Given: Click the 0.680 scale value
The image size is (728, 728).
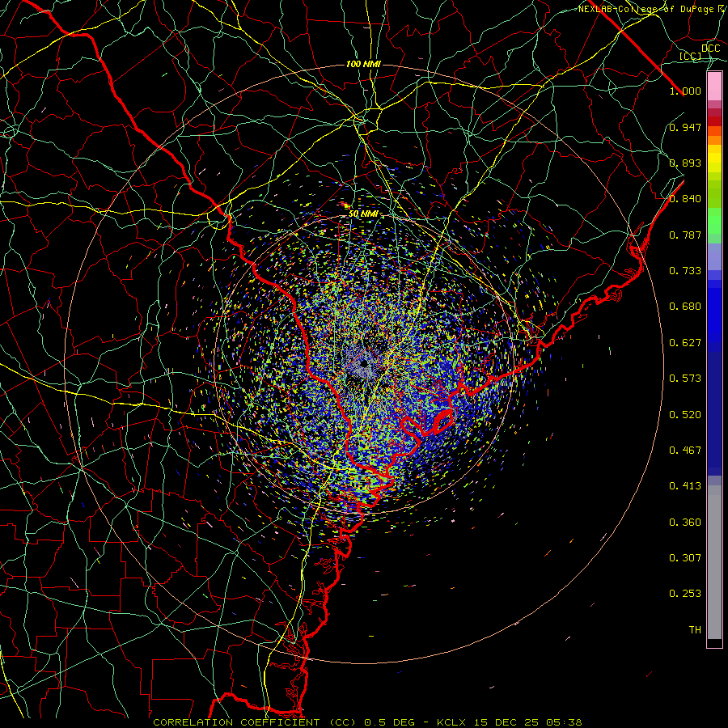Looking at the screenshot, I should coord(685,307).
